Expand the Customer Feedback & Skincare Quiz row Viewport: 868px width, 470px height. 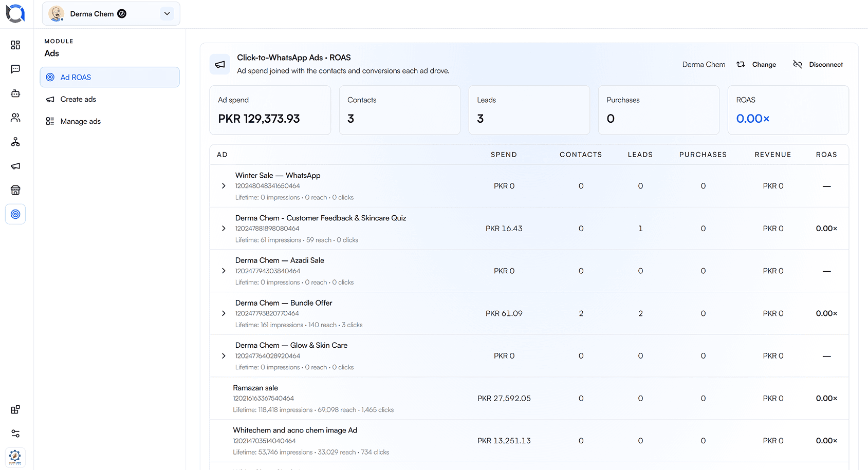[x=224, y=229]
